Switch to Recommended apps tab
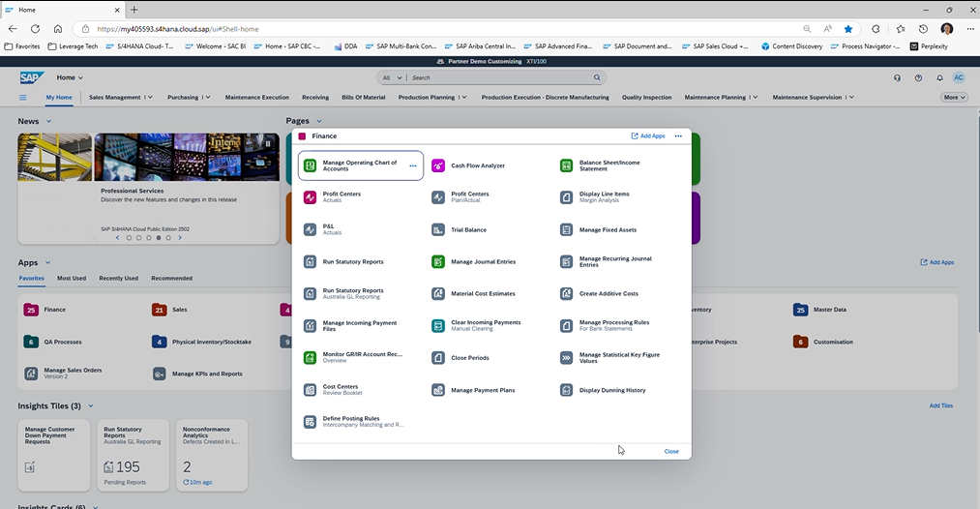The width and height of the screenshot is (980, 509). [172, 279]
